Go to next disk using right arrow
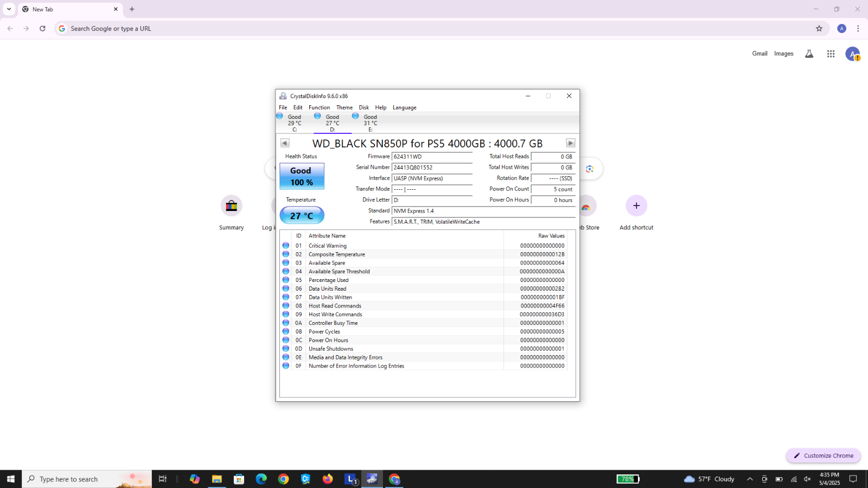Screen dimensions: 868x488 tap(570, 143)
